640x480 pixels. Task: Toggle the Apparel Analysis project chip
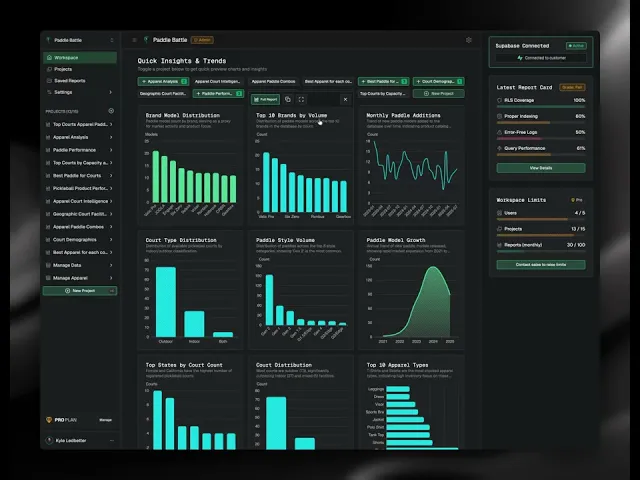163,81
